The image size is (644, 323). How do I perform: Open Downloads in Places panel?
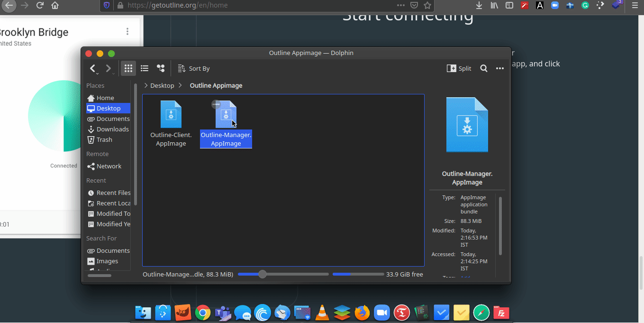pyautogui.click(x=109, y=129)
